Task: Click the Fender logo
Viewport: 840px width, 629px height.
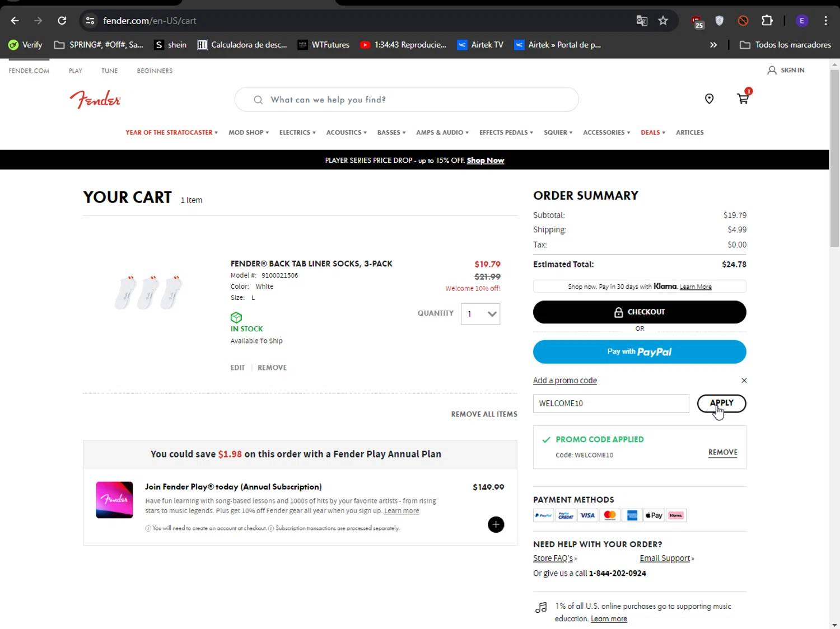Action: (95, 100)
